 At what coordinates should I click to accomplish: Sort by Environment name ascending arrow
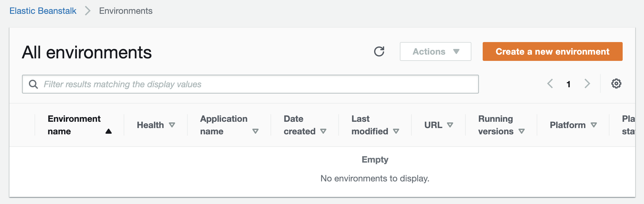pos(109,131)
